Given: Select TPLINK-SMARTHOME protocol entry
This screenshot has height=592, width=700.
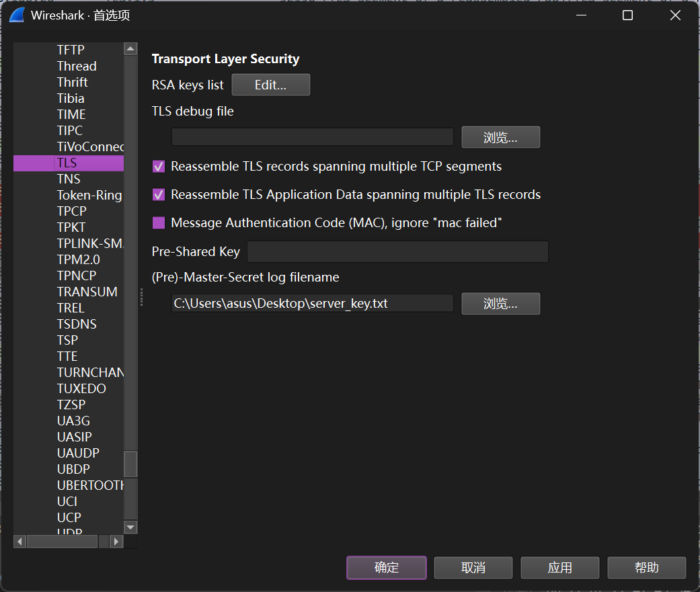Looking at the screenshot, I should (90, 243).
